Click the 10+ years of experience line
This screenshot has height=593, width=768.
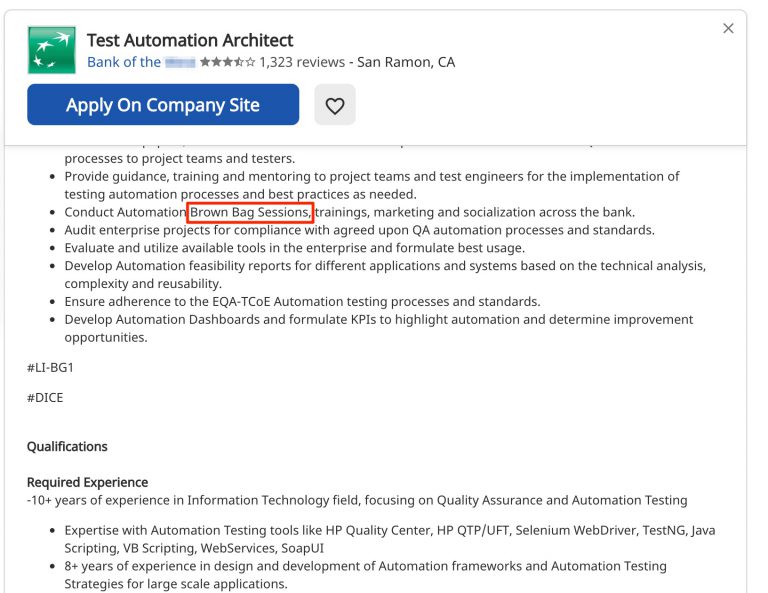pos(357,500)
